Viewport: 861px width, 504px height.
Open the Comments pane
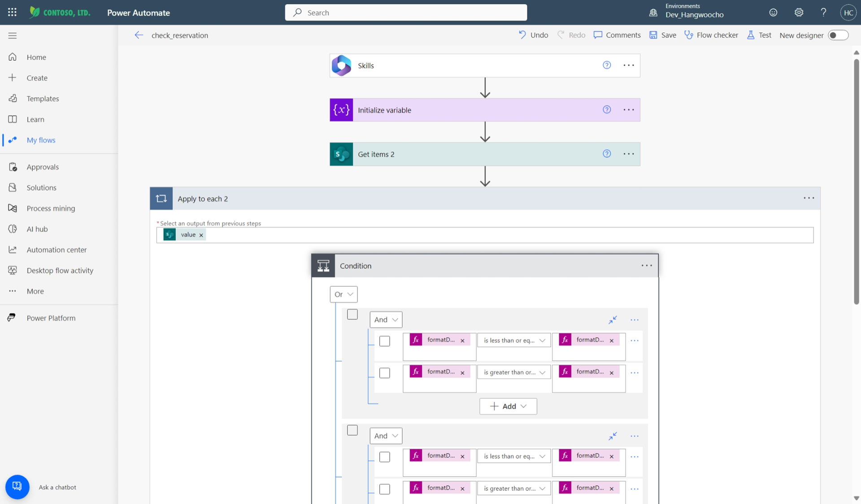[x=617, y=35]
